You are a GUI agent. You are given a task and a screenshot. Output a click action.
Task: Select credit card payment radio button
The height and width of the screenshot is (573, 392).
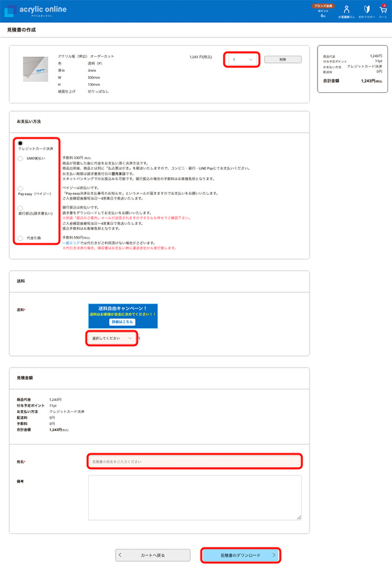point(20,143)
